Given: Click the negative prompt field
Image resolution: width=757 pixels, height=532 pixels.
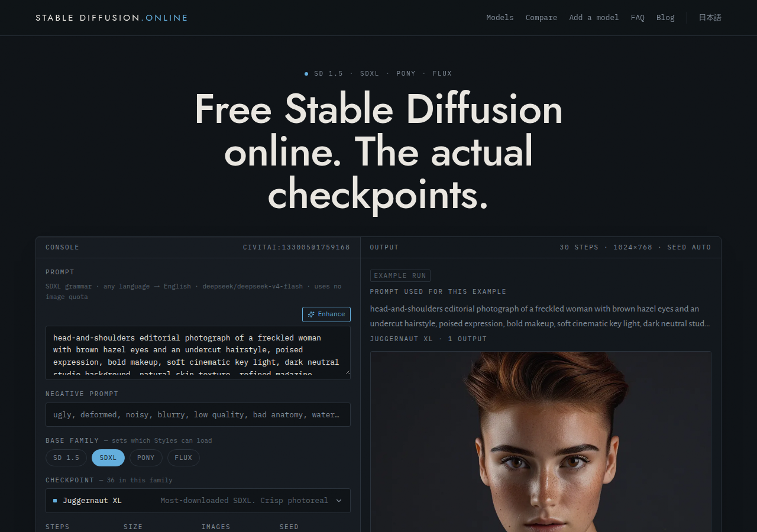Looking at the screenshot, I should click(x=198, y=414).
